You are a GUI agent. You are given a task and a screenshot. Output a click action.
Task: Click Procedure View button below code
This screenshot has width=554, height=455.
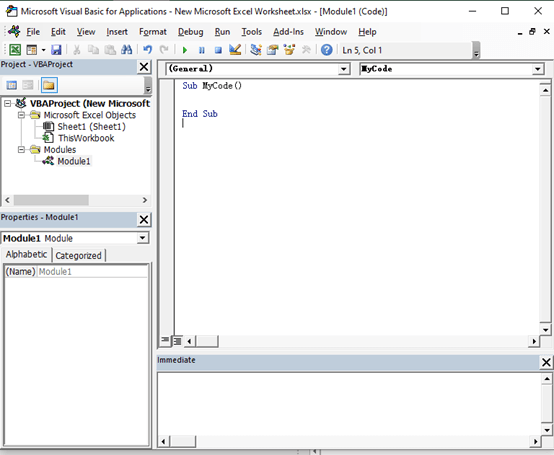tap(165, 341)
